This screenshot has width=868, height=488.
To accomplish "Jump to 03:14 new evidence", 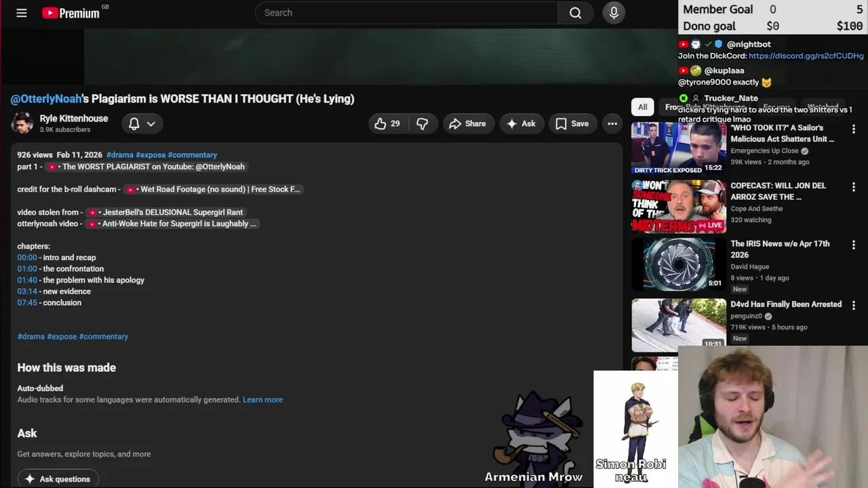I will pos(27,291).
